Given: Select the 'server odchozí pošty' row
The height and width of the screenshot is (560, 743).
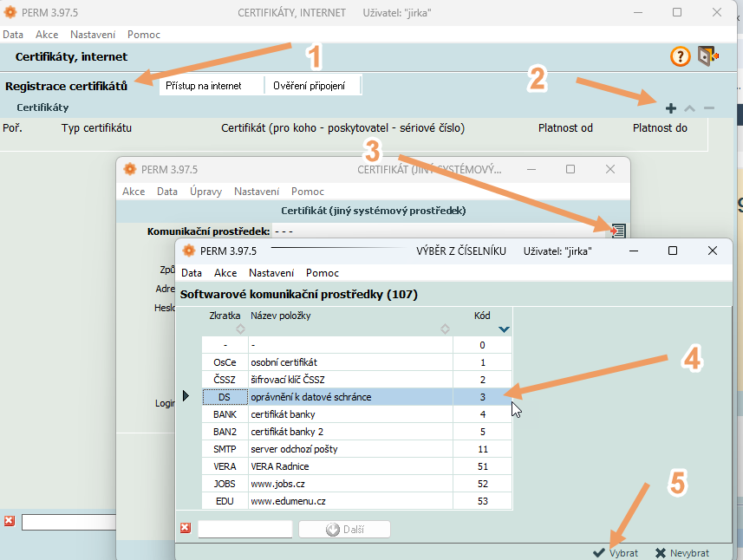Looking at the screenshot, I should click(x=357, y=449).
